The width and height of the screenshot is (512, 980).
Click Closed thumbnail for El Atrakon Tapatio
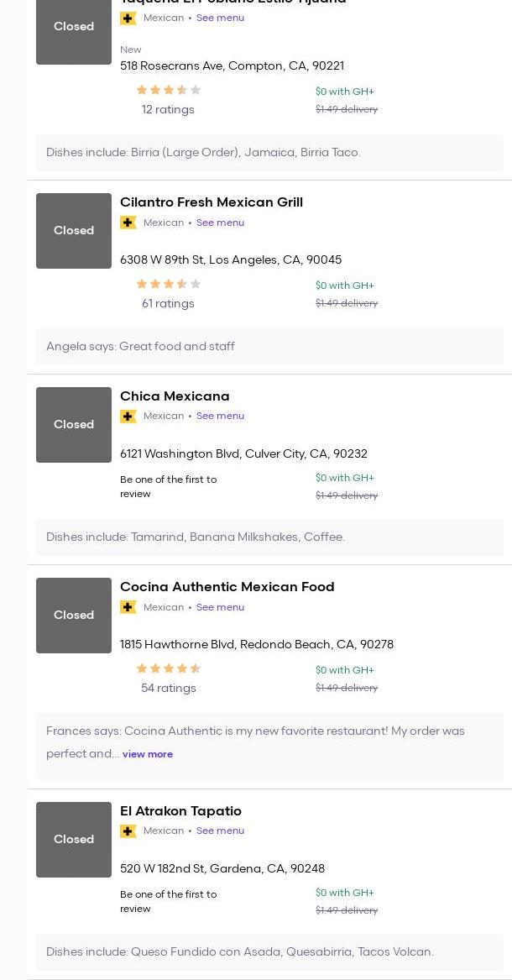[74, 840]
